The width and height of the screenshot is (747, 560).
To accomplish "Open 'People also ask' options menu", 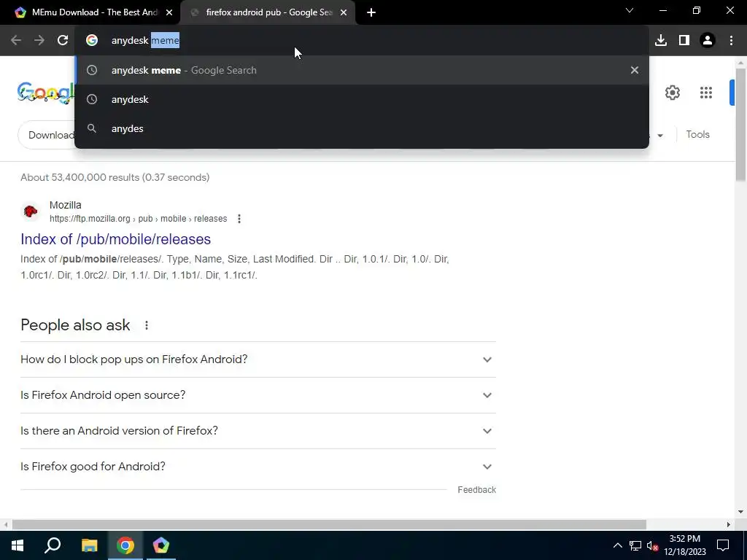I will pos(146,325).
